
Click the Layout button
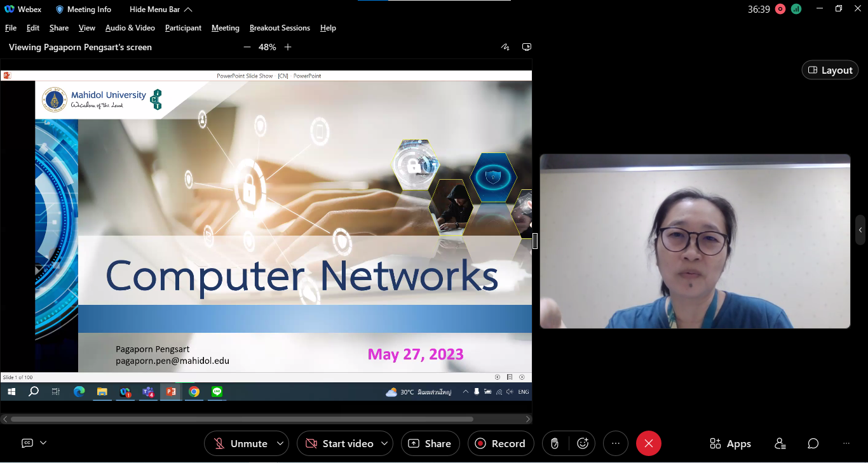830,70
